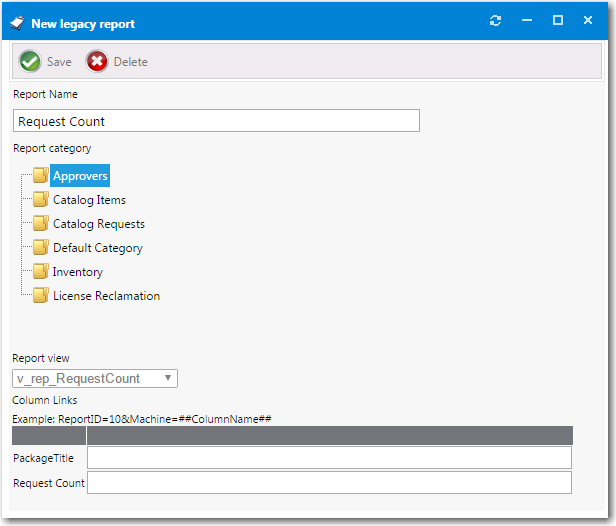Click the Catalog Requests folder icon
The image size is (616, 526).
tap(40, 224)
